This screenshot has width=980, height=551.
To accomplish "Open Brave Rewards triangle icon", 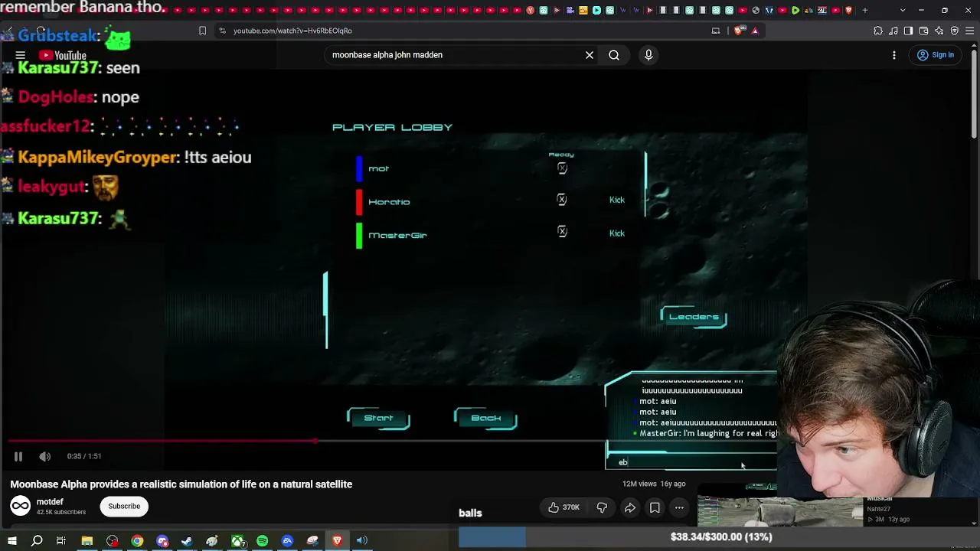I will [755, 31].
